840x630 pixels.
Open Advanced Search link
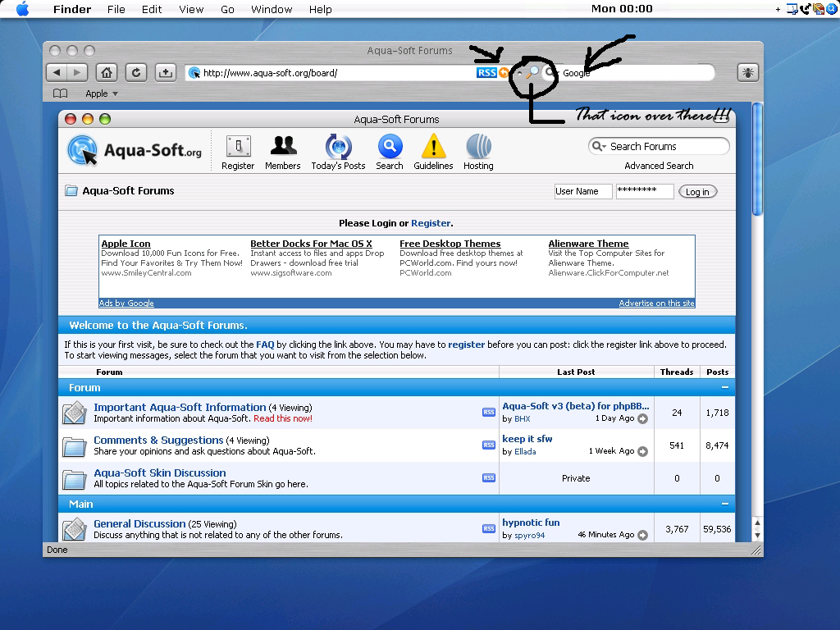(x=659, y=166)
